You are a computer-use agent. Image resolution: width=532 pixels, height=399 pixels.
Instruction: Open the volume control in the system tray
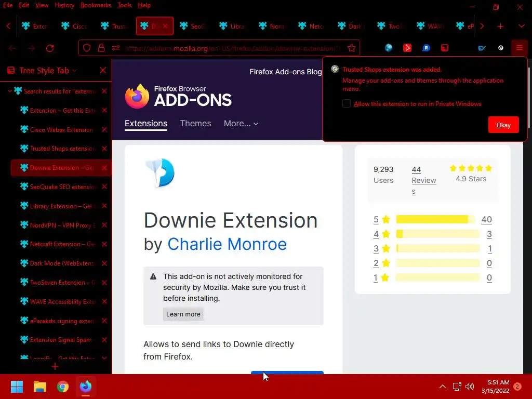point(470,387)
